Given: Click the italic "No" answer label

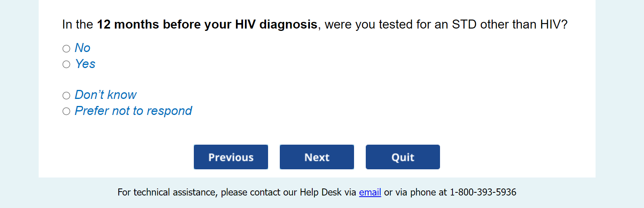Looking at the screenshot, I should 82,48.
